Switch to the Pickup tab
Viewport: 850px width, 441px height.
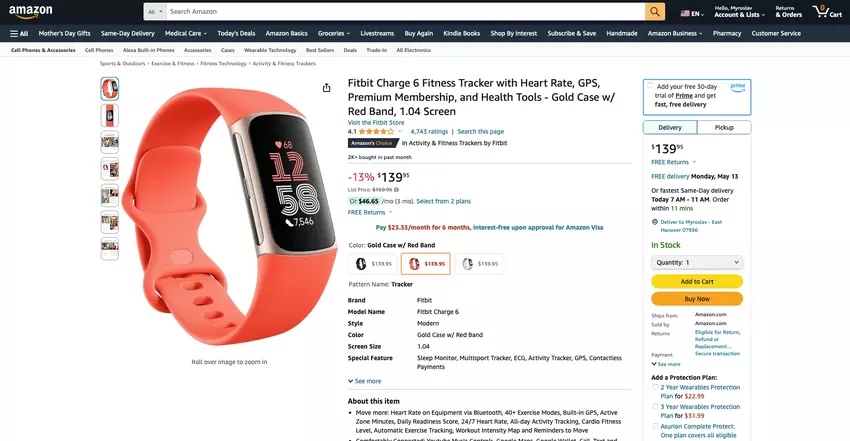click(x=724, y=127)
